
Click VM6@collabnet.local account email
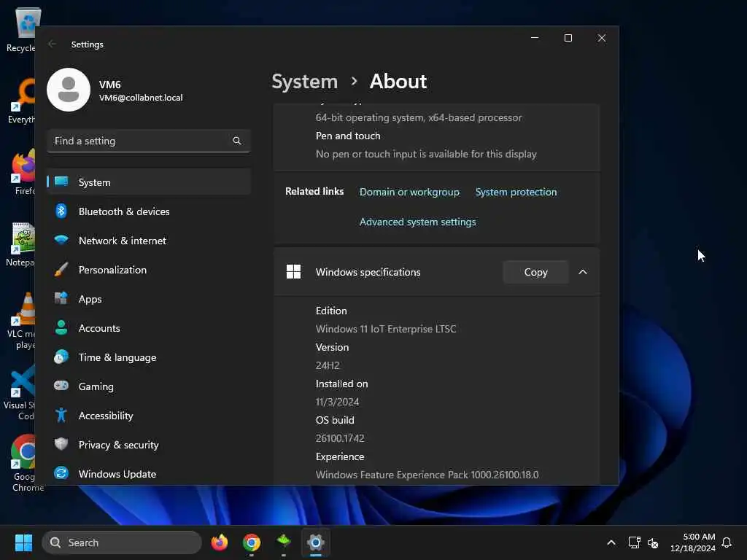[141, 98]
